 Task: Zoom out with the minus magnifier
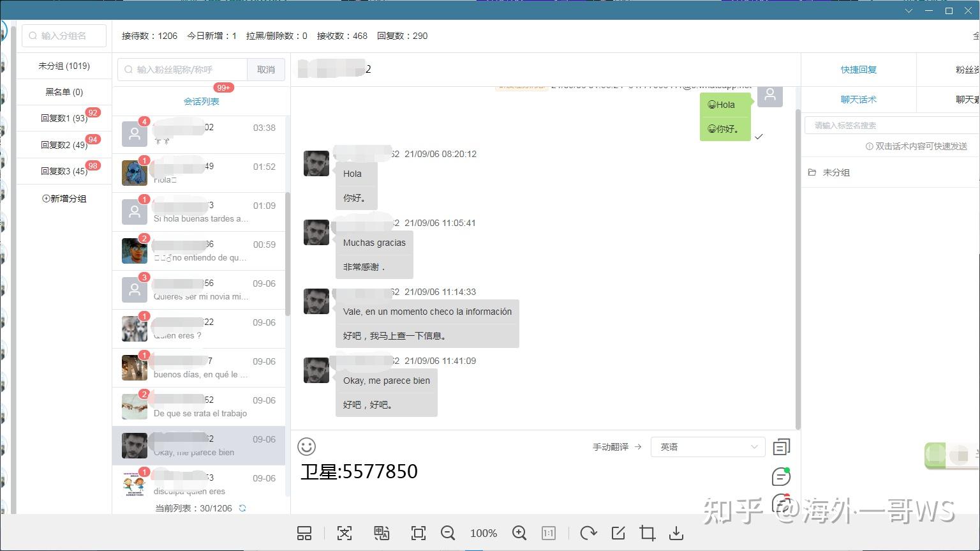click(449, 533)
